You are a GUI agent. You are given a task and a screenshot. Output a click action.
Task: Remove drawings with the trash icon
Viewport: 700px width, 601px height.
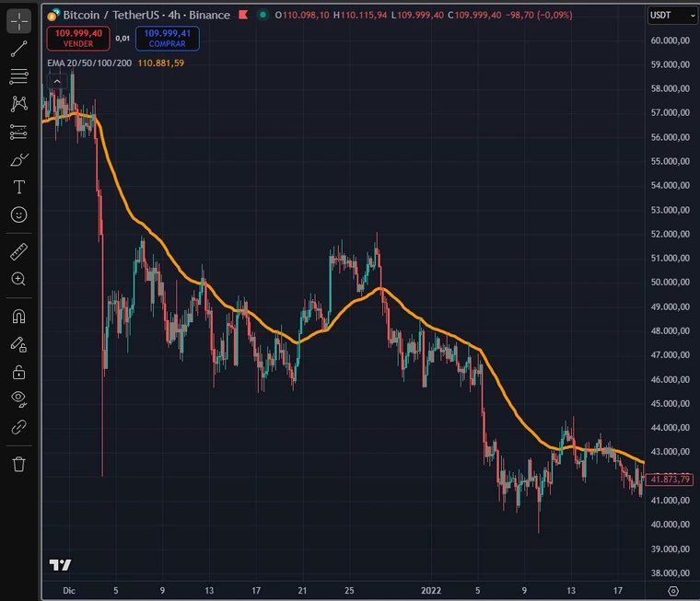[x=18, y=464]
